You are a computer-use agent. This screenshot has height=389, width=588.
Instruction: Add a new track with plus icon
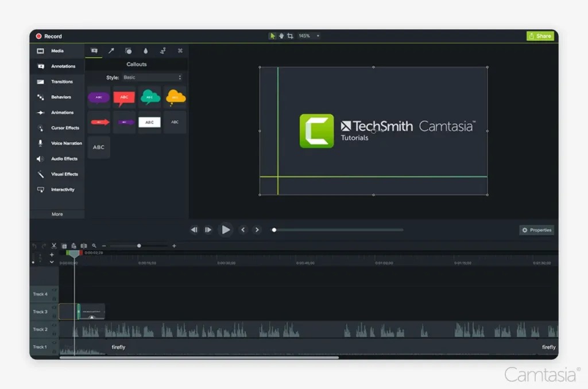pyautogui.click(x=52, y=255)
